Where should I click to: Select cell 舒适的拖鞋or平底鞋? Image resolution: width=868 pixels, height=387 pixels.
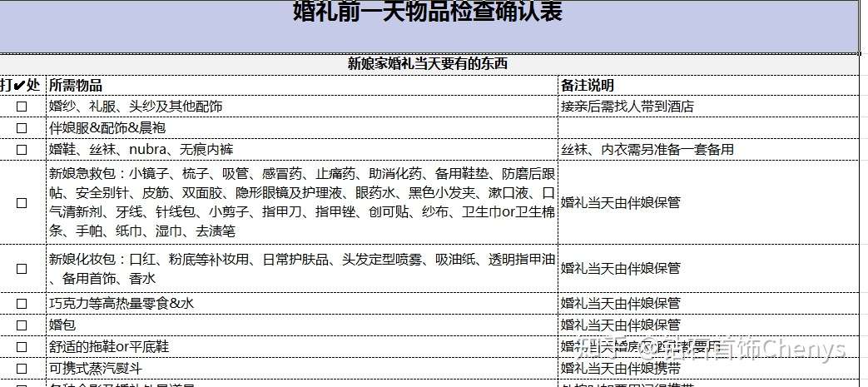[x=302, y=347]
